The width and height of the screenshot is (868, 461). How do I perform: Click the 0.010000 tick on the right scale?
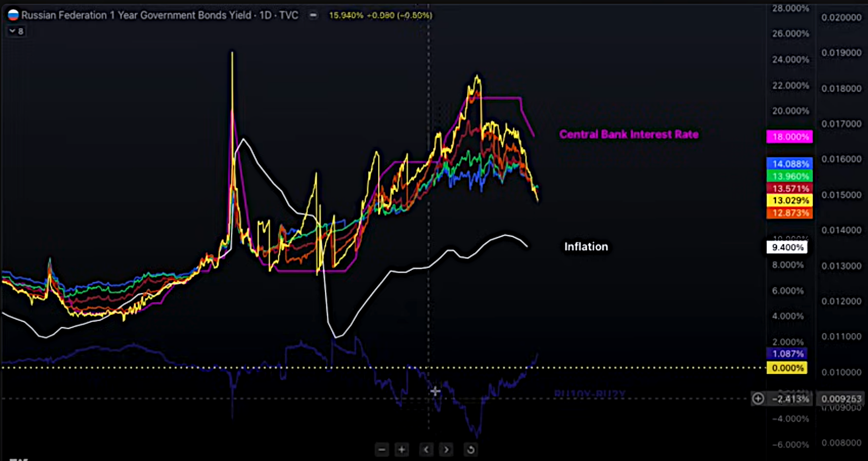pyautogui.click(x=841, y=372)
